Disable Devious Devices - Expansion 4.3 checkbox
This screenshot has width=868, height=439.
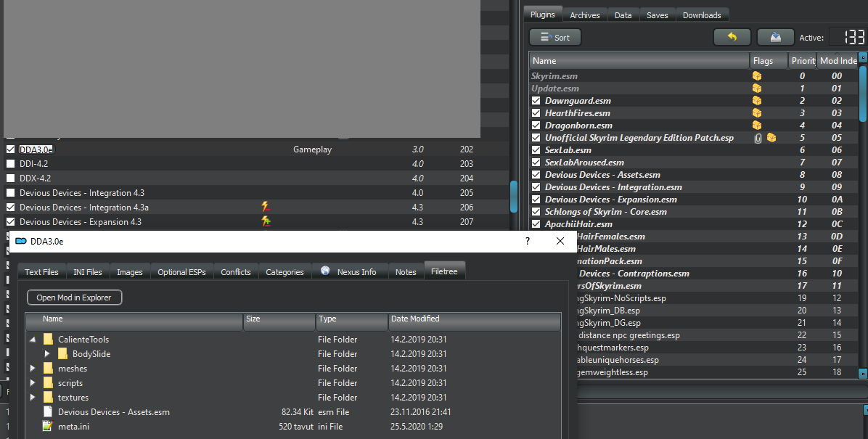tap(10, 221)
